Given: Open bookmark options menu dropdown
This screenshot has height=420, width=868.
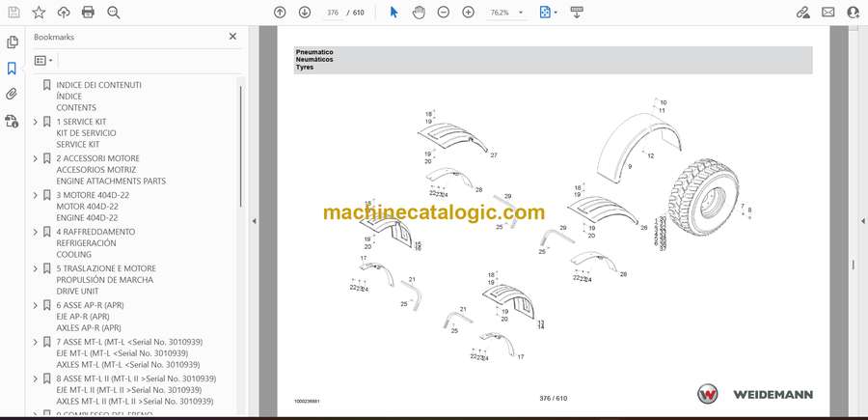Looking at the screenshot, I should click(x=43, y=61).
